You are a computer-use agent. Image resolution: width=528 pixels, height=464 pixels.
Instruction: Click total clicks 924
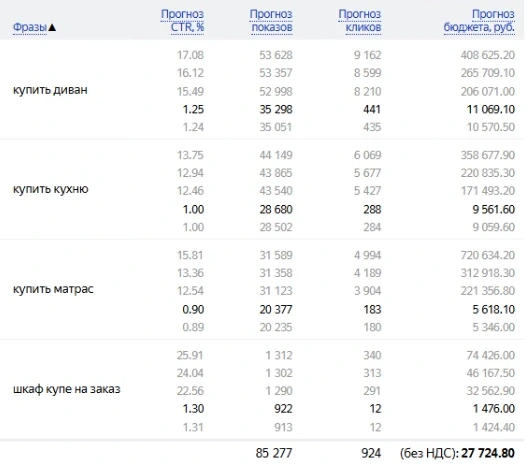click(371, 453)
